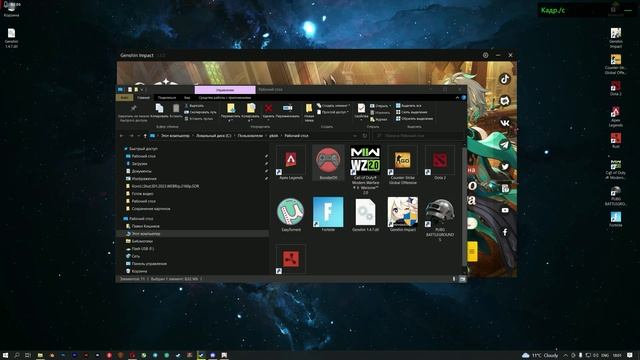Click Invert selection in the ribbon
Screen dimensions: 640x360
click(415, 119)
